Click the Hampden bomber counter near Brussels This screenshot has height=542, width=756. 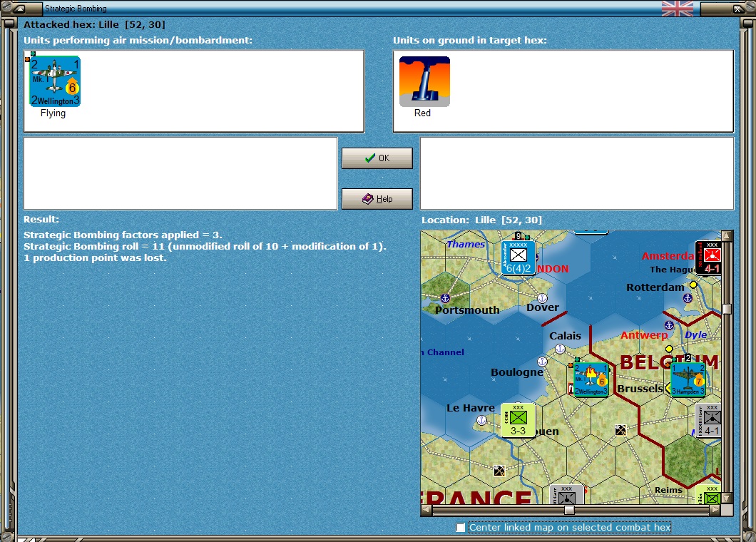click(x=688, y=380)
